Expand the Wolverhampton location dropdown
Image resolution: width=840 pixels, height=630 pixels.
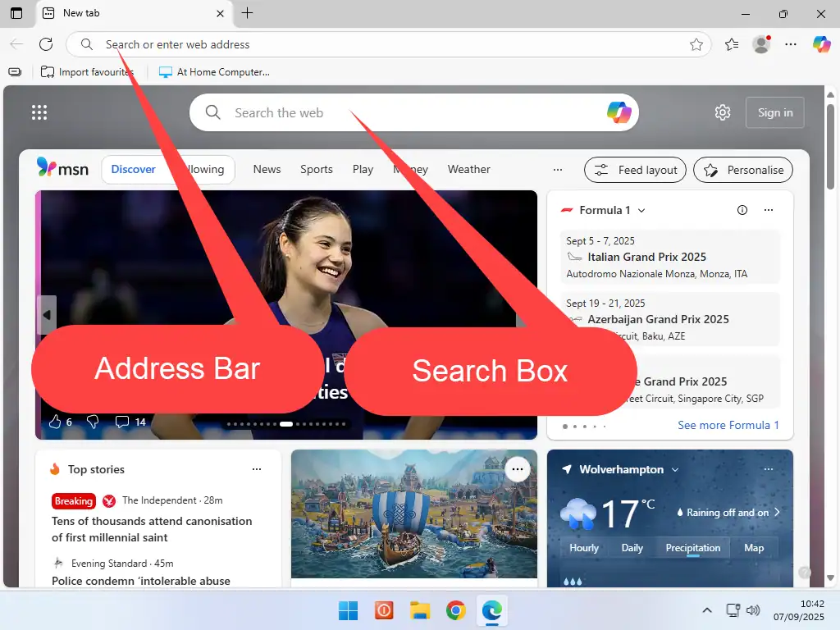(x=675, y=469)
